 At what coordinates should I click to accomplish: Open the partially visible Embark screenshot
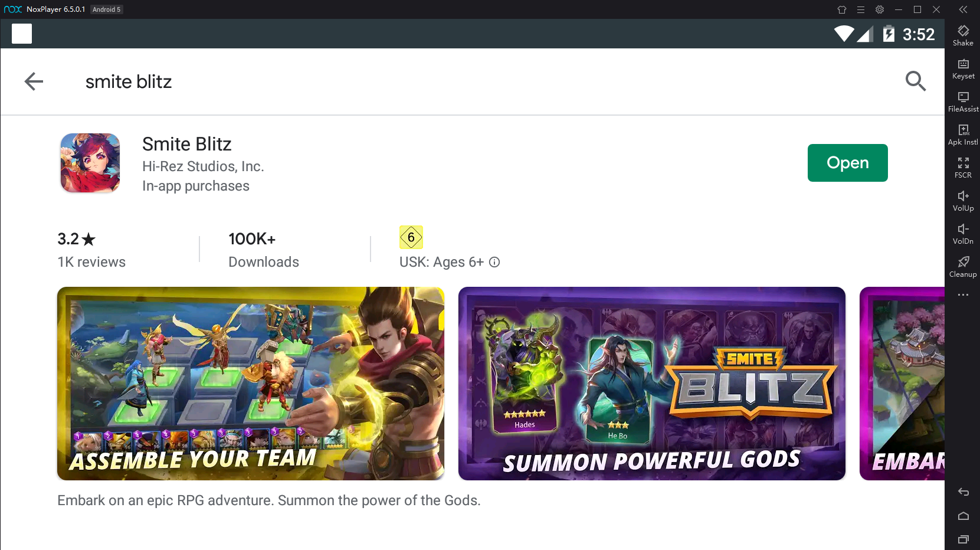click(x=902, y=384)
